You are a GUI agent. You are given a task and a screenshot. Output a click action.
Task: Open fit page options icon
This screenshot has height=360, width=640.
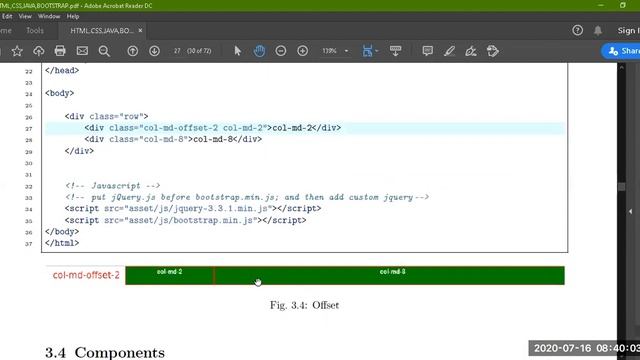pos(367,51)
